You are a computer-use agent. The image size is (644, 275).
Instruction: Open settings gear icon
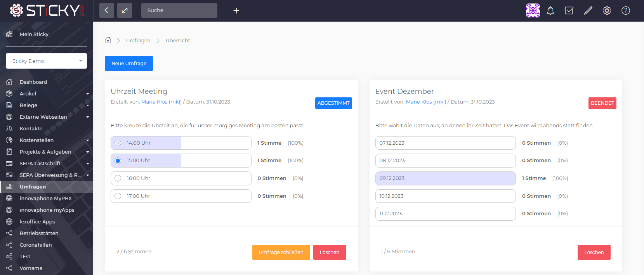[x=607, y=10]
